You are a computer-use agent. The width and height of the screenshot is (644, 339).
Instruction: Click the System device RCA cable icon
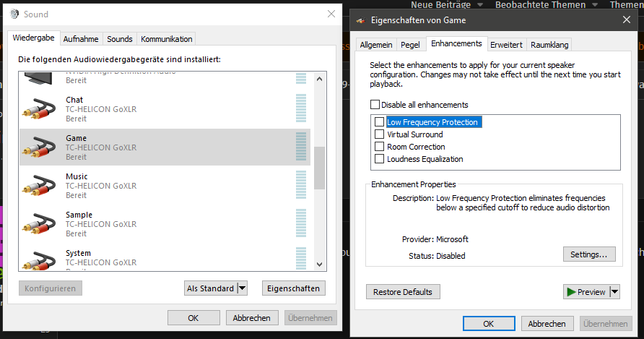point(39,260)
